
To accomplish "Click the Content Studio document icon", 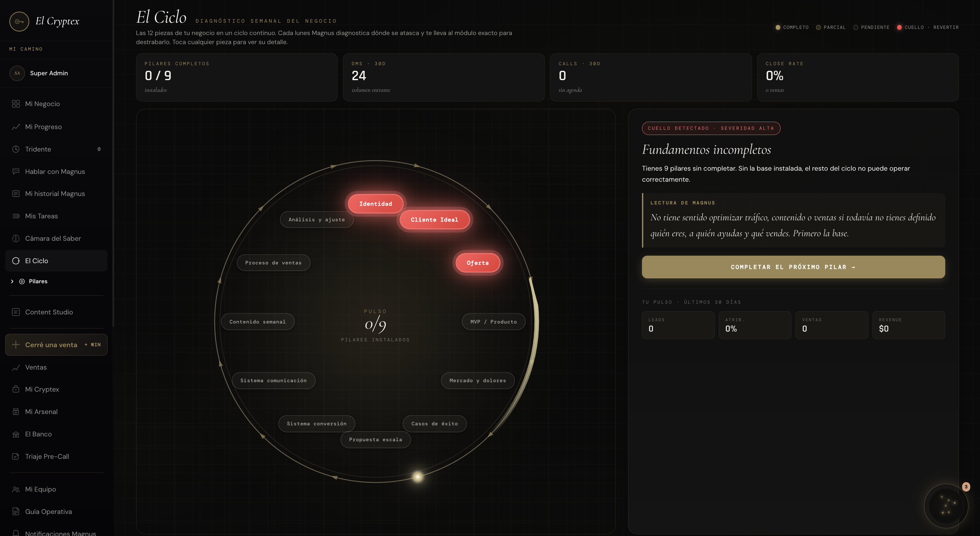I will tap(16, 312).
